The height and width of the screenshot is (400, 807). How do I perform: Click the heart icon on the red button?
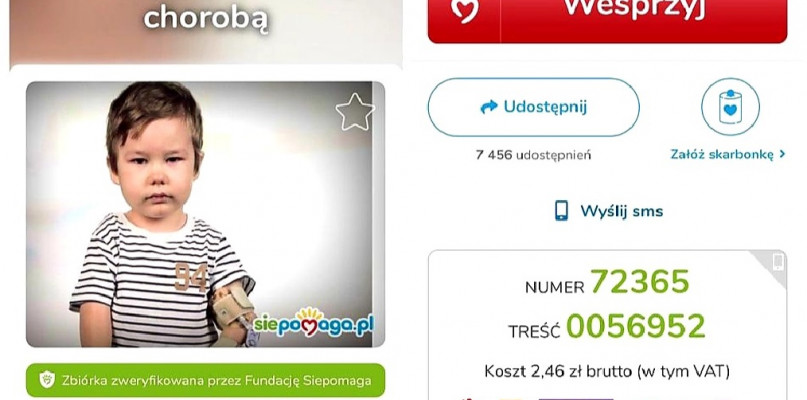tap(464, 10)
